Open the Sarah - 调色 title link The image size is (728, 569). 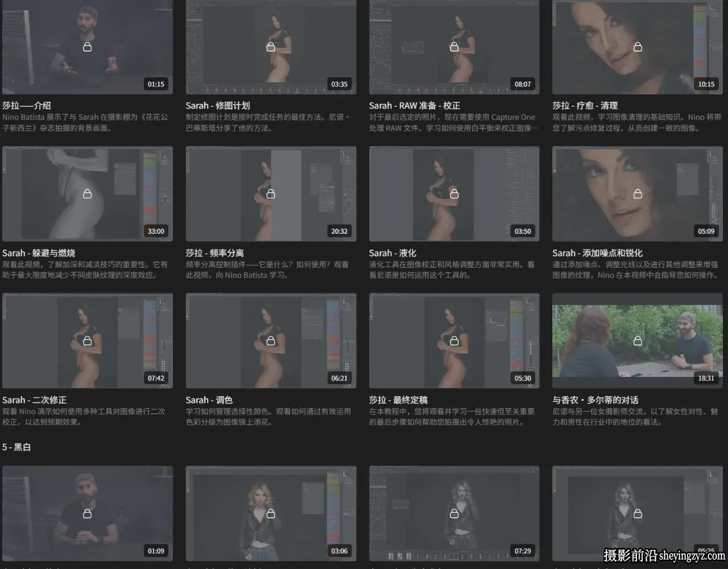point(209,400)
